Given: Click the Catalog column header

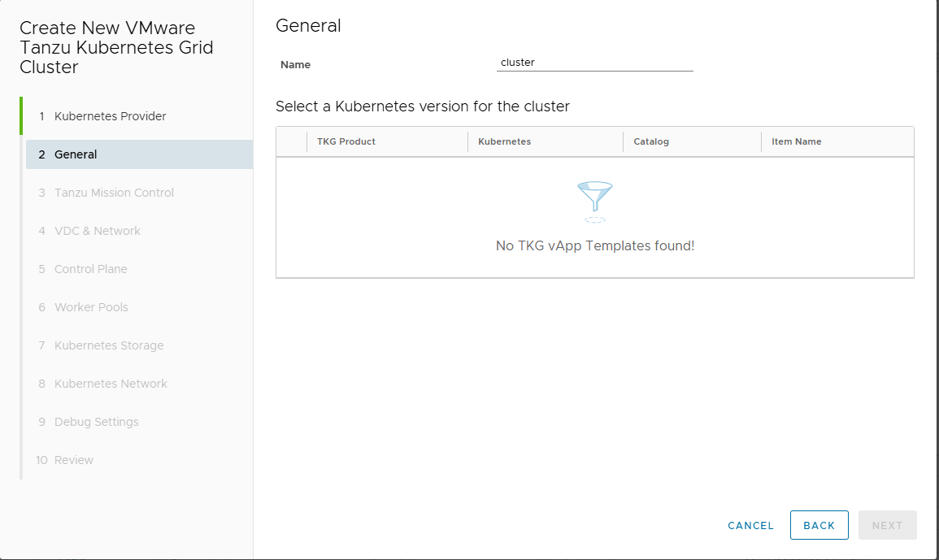Looking at the screenshot, I should [x=693, y=142].
